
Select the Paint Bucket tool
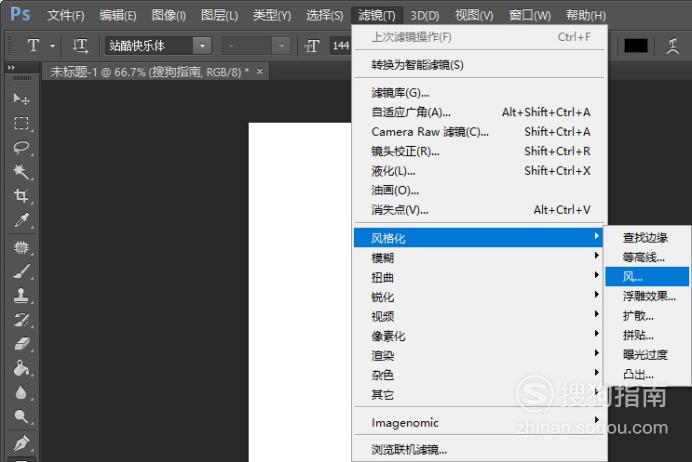point(21,368)
